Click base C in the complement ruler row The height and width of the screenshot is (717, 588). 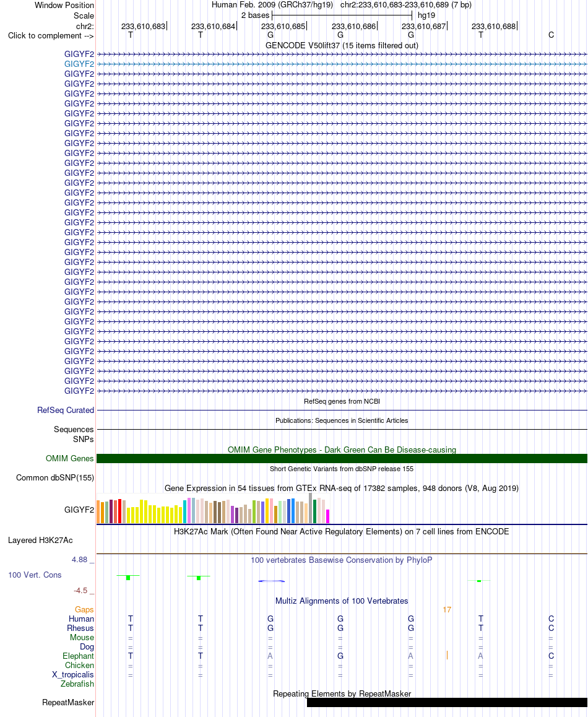(x=551, y=35)
